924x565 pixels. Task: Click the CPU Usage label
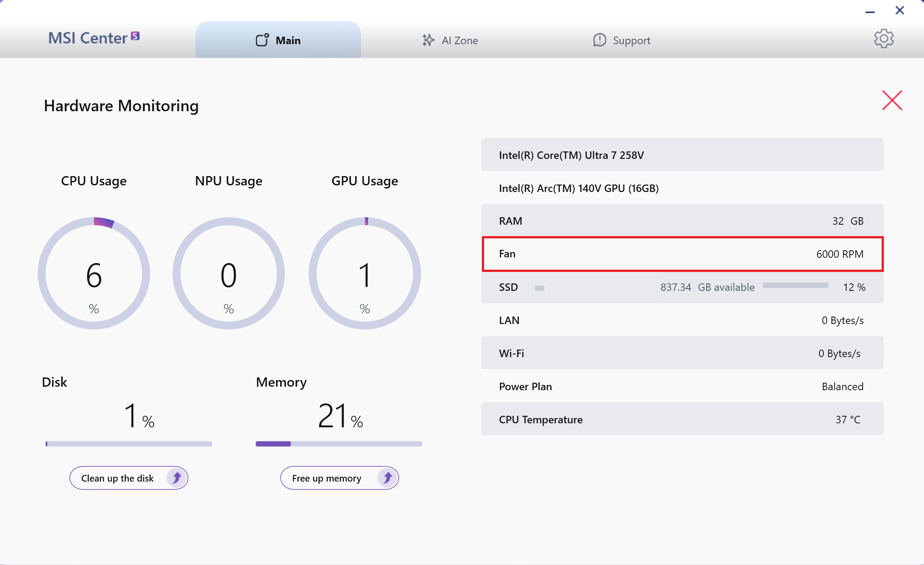click(94, 181)
